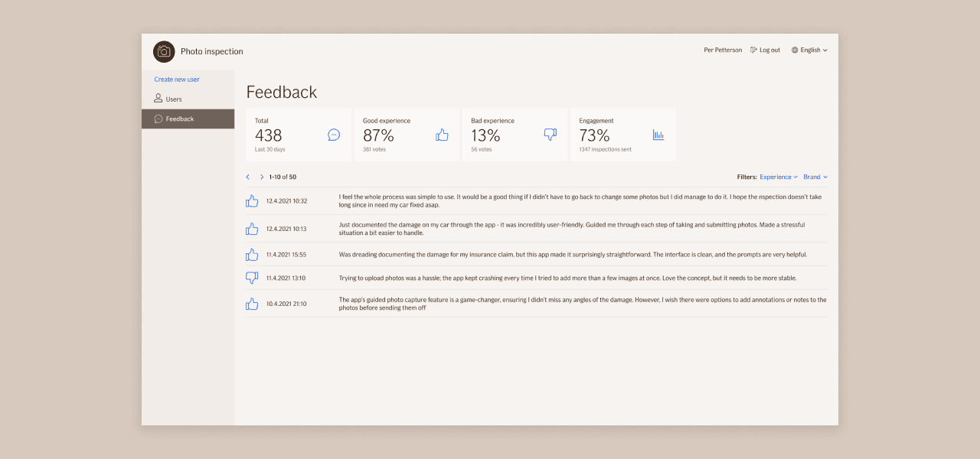Click the date 11.4.2021 15:55

[286, 255]
